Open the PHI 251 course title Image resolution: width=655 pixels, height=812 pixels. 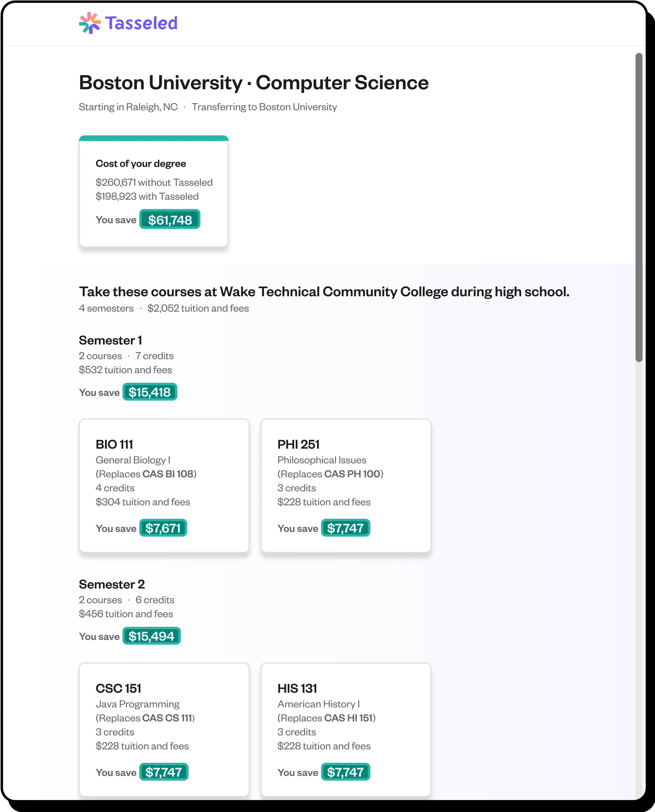point(298,444)
